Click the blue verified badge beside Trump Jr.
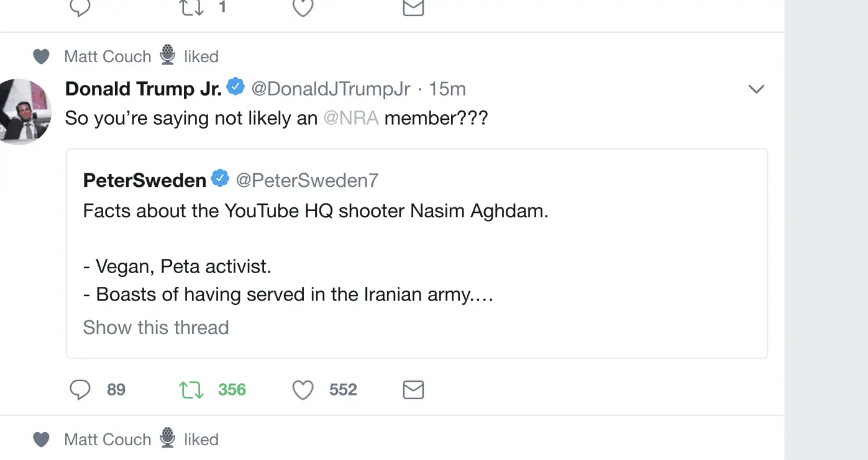This screenshot has height=460, width=868. pos(235,88)
